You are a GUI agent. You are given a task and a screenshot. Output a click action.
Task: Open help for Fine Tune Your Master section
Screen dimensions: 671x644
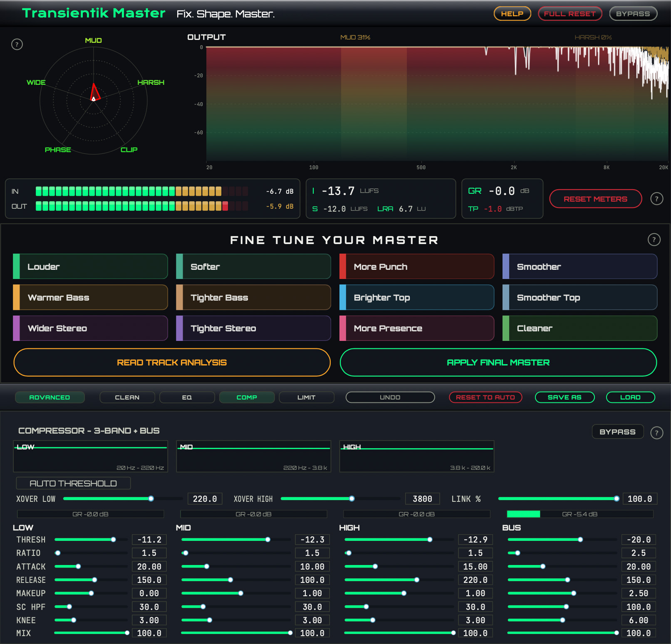[x=654, y=239]
